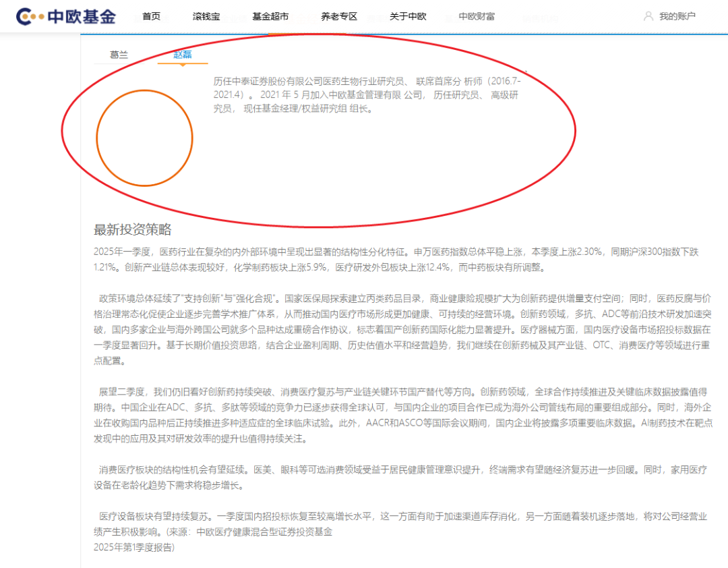Screen dimensions: 728x568
Task: Open the 关于中欧 menu item
Action: (x=408, y=16)
